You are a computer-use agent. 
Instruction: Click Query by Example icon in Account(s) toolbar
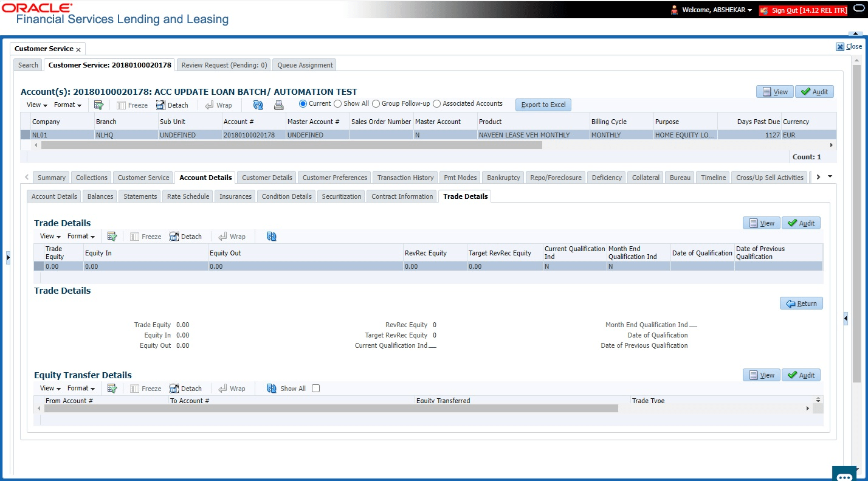click(x=99, y=105)
